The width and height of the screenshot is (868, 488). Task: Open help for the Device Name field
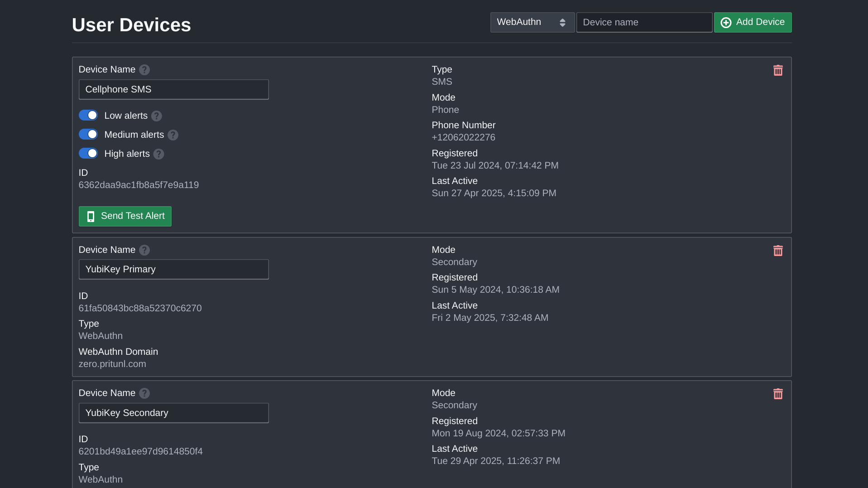pyautogui.click(x=144, y=69)
